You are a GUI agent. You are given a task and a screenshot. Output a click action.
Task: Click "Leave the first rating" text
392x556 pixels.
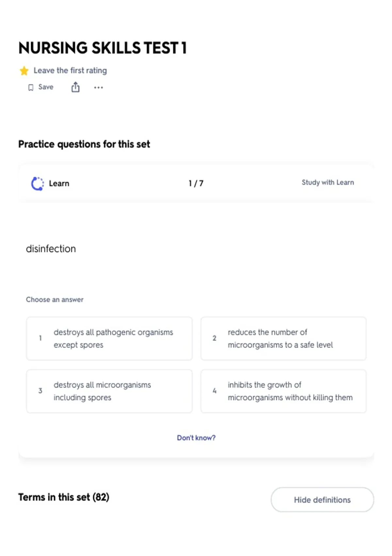70,71
